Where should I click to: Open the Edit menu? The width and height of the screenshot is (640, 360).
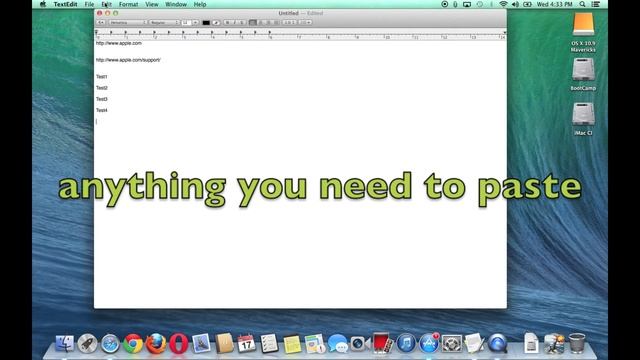point(107,4)
